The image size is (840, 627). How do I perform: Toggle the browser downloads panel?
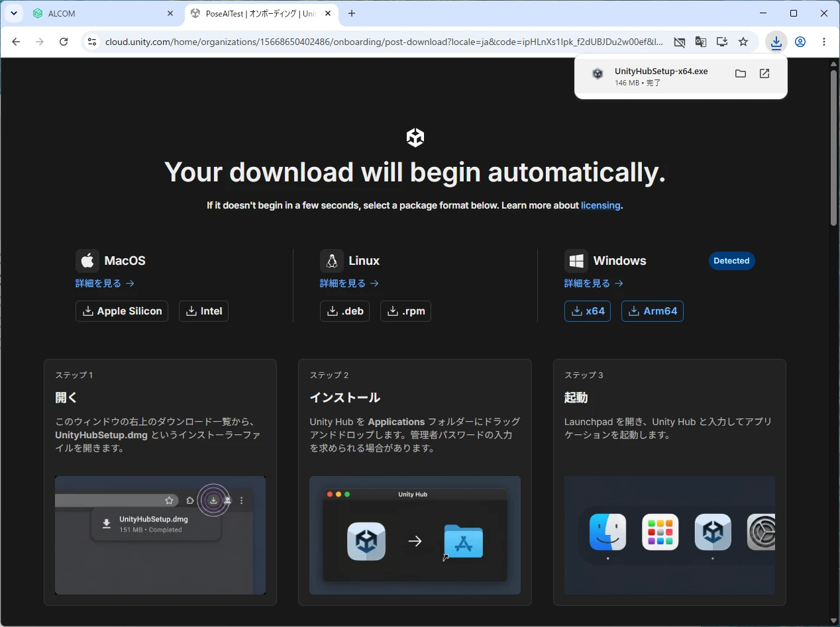click(x=776, y=42)
